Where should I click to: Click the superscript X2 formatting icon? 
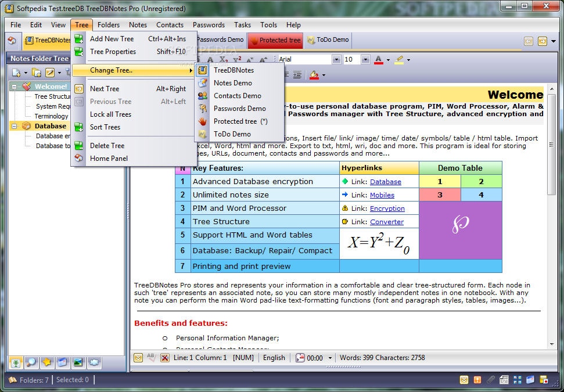237,60
